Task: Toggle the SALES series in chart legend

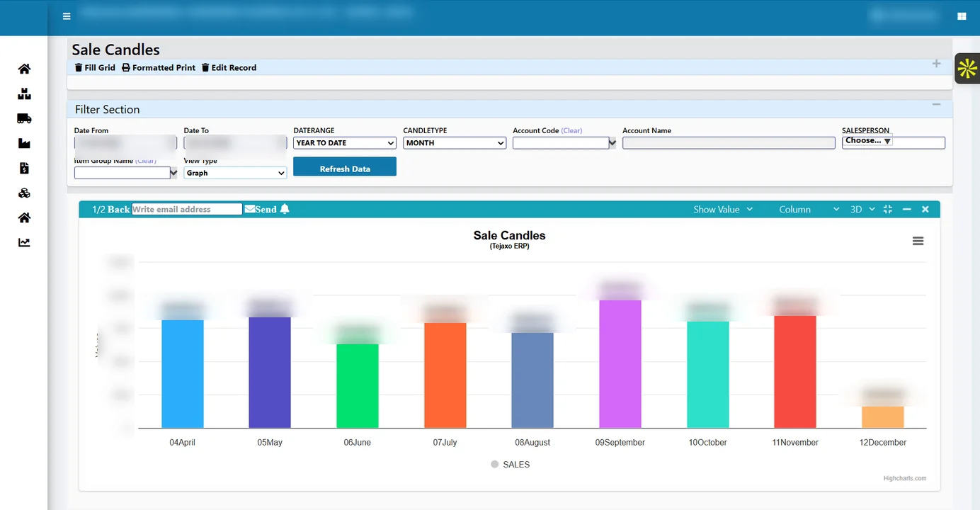Action: pyautogui.click(x=510, y=465)
